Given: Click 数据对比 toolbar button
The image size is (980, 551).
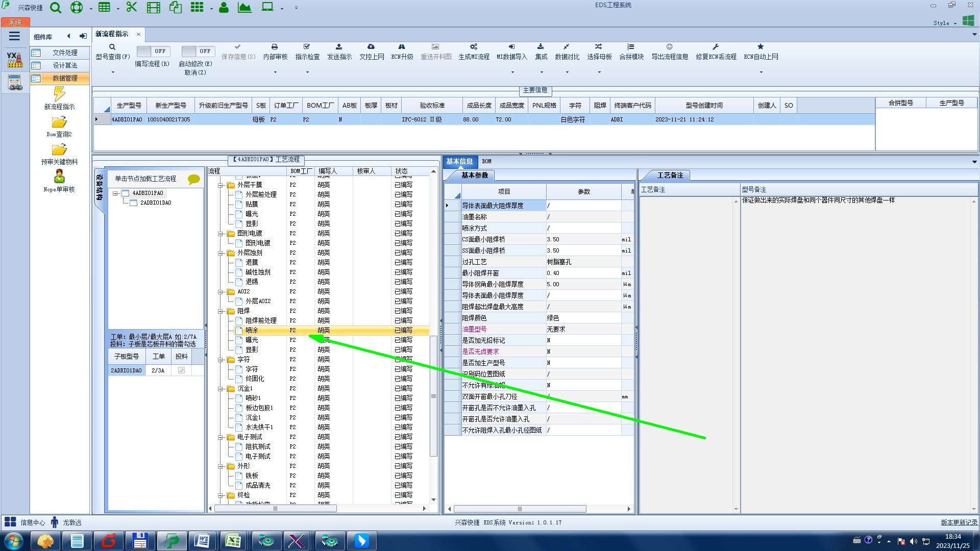Looking at the screenshot, I should coord(567,52).
